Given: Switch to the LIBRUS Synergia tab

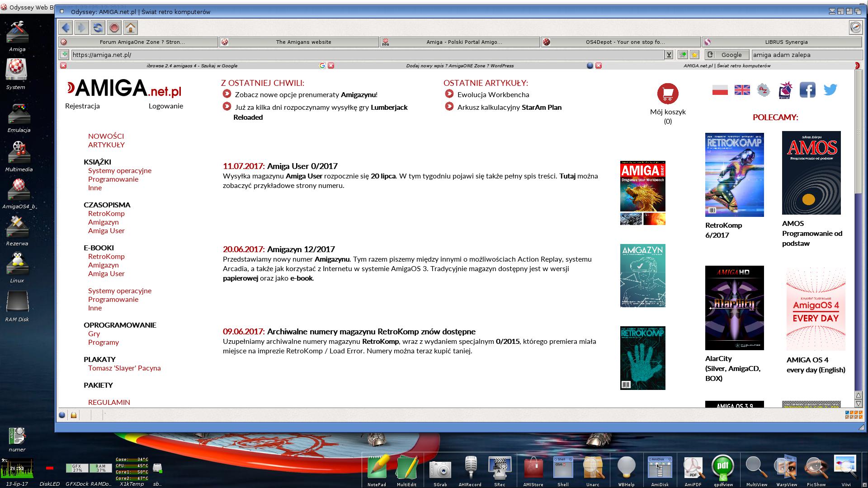Looking at the screenshot, I should click(782, 42).
